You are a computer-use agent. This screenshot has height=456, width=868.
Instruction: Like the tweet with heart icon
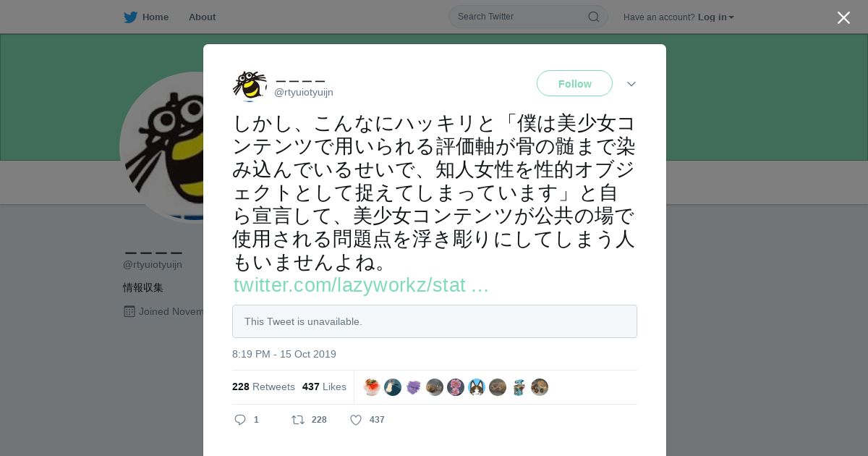coord(356,420)
